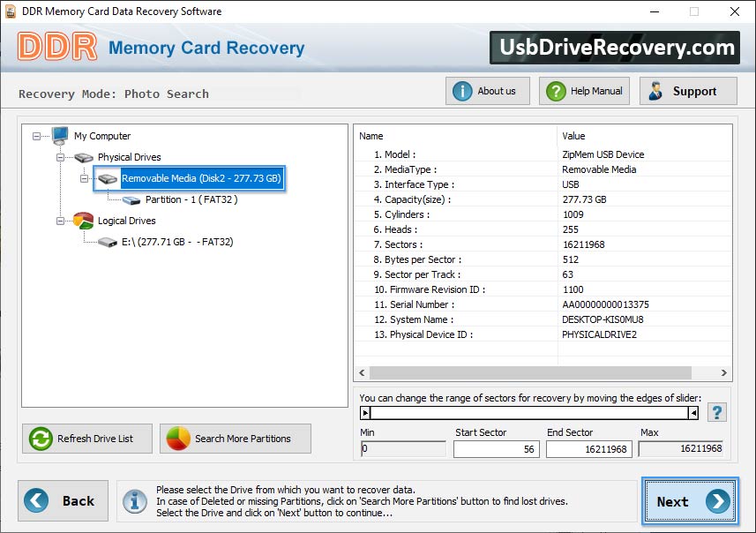The width and height of the screenshot is (756, 533).
Task: Click the DDR app title bar icon
Action: [x=11, y=11]
